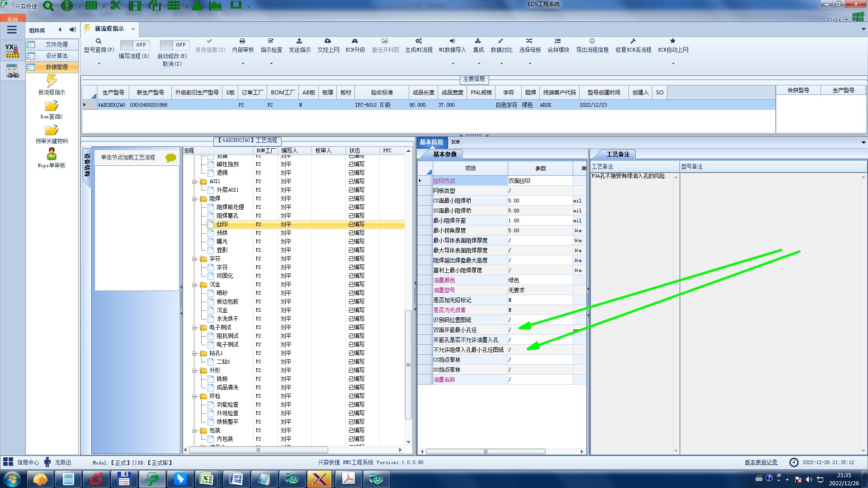Click the 型号查询 search icon
868x488 pixels.
(x=99, y=41)
